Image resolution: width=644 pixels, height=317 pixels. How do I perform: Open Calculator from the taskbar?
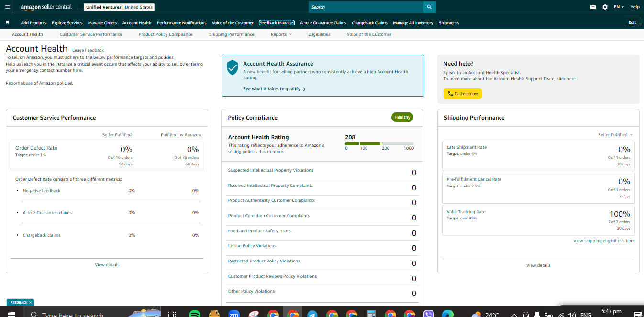[371, 314]
